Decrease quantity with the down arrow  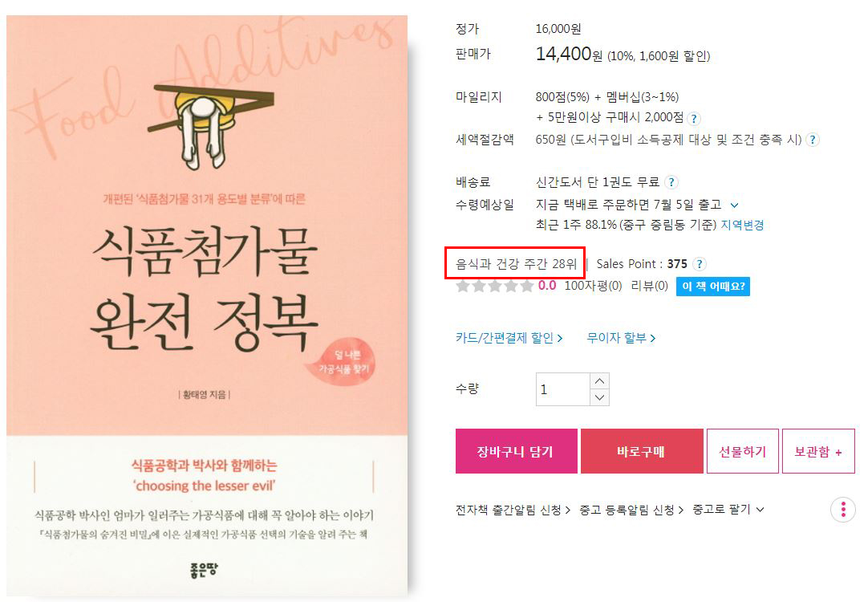599,397
